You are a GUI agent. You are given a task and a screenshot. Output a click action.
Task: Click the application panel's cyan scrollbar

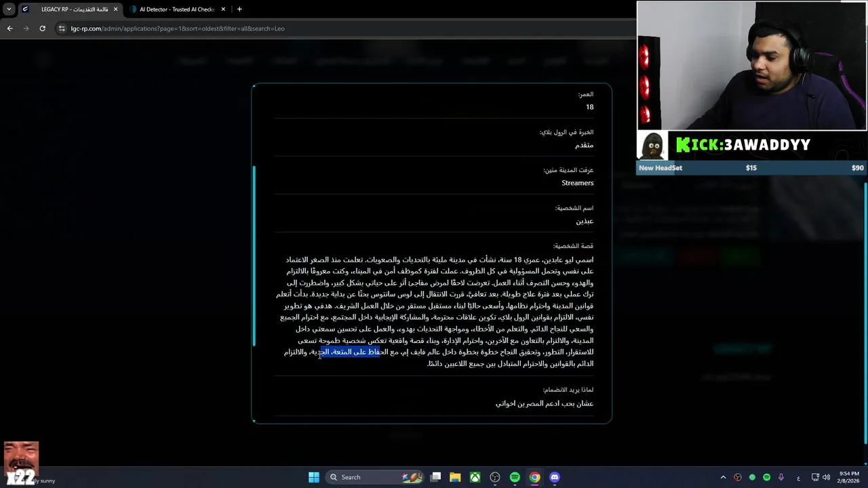point(255,256)
